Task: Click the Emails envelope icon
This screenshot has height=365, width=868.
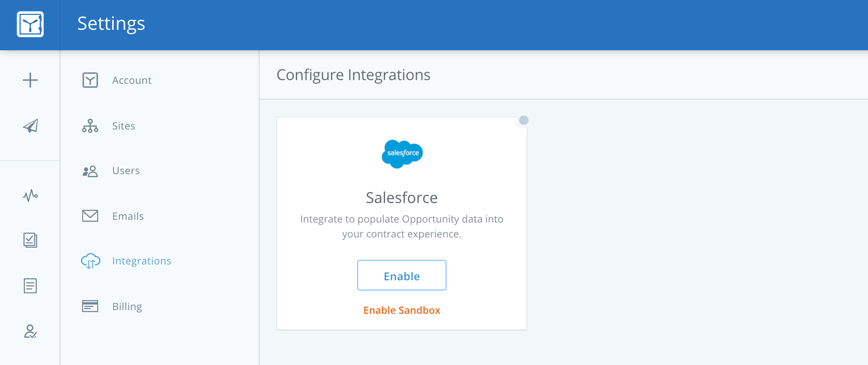Action: coord(90,216)
